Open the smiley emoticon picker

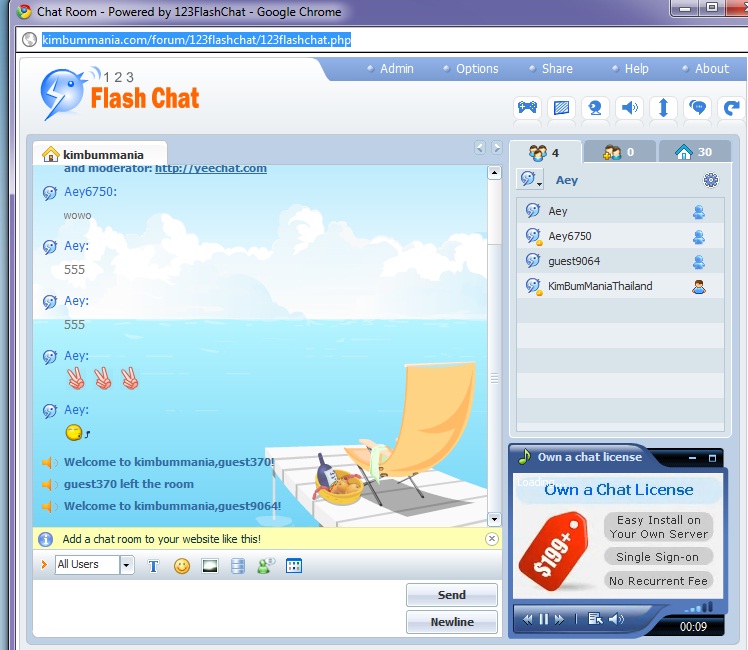[182, 566]
